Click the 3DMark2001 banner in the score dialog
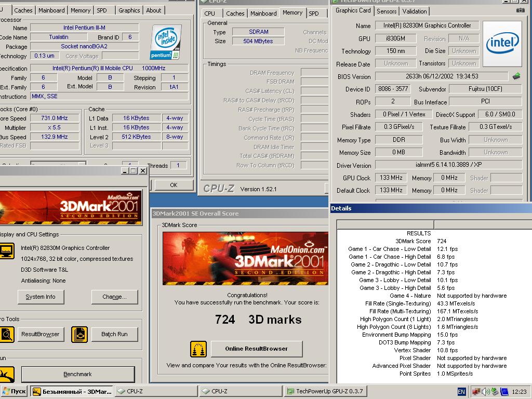This screenshot has height=399, width=532. (x=245, y=259)
